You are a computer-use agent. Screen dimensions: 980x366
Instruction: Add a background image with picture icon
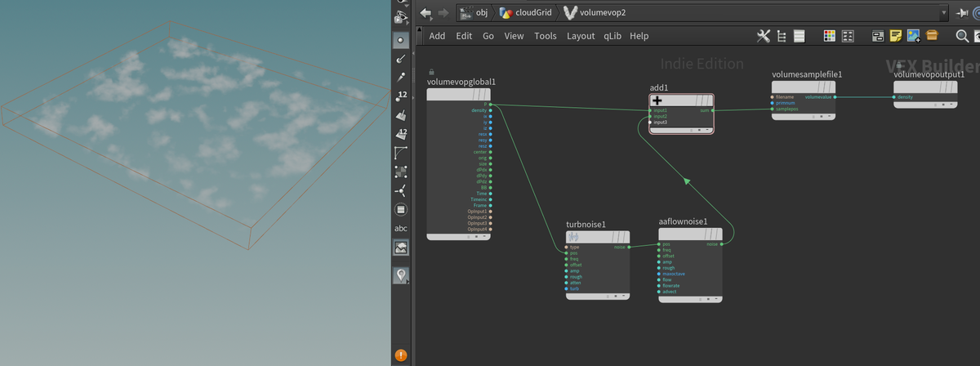click(x=913, y=36)
